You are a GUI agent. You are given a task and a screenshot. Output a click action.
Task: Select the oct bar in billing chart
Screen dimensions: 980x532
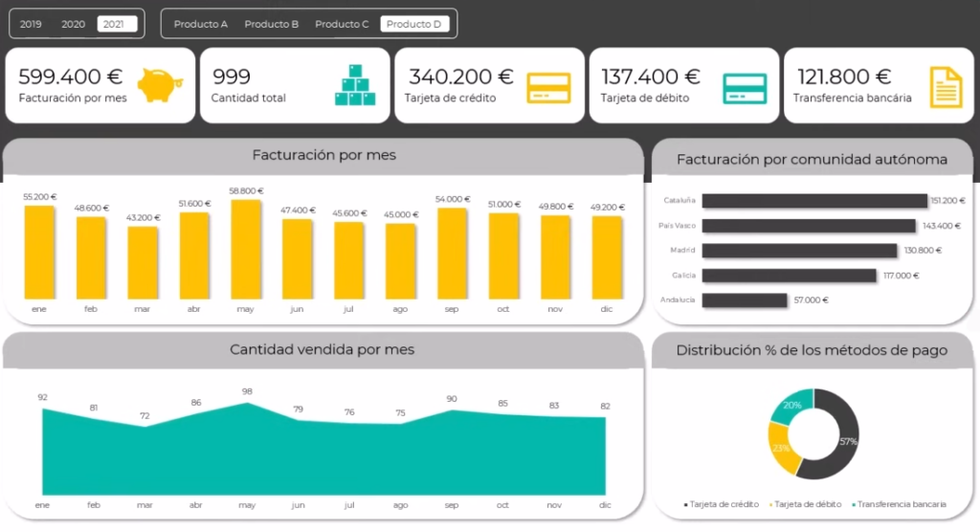pyautogui.click(x=503, y=256)
